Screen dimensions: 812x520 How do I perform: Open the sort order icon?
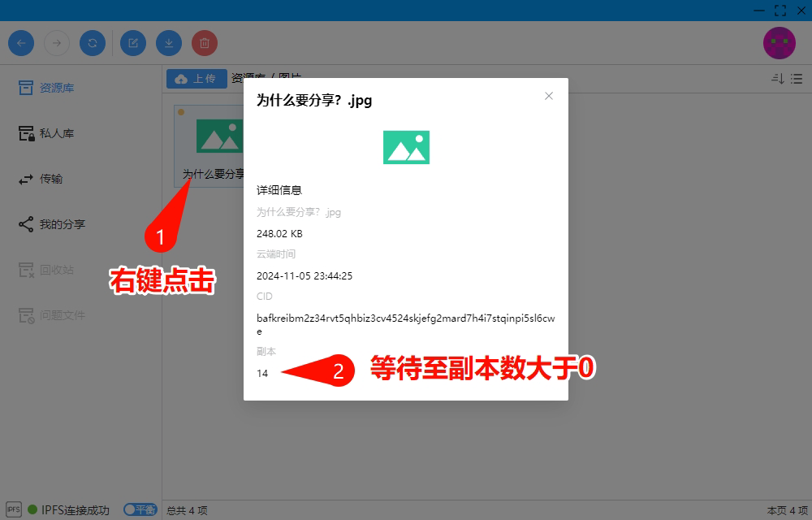tap(778, 79)
